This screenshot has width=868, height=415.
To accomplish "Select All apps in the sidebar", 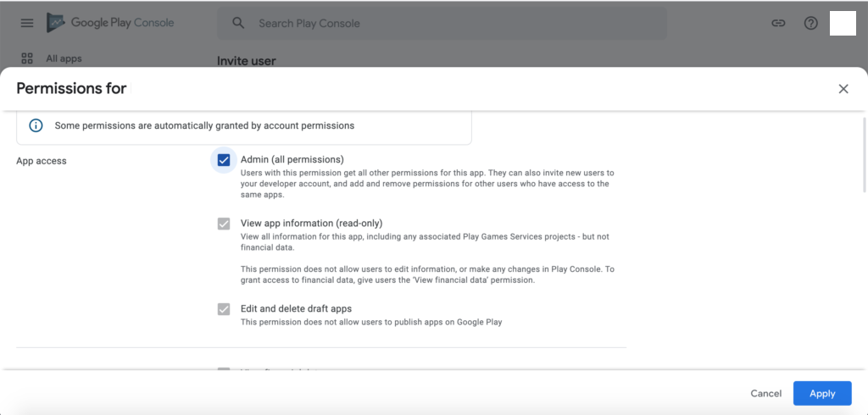I will pos(64,58).
